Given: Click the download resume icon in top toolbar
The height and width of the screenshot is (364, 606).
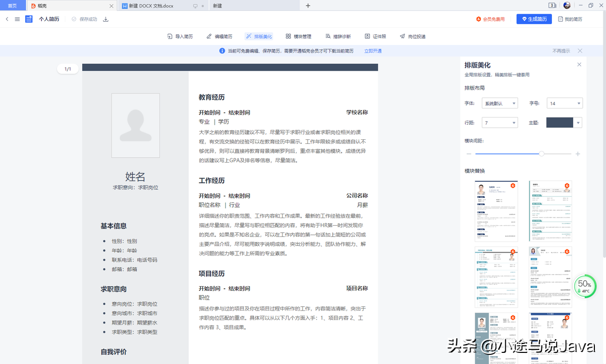Looking at the screenshot, I should [105, 19].
